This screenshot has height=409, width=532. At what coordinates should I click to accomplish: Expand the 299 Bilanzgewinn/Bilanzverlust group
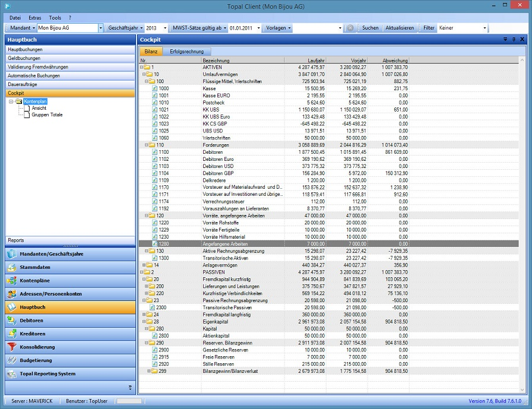[x=149, y=371]
